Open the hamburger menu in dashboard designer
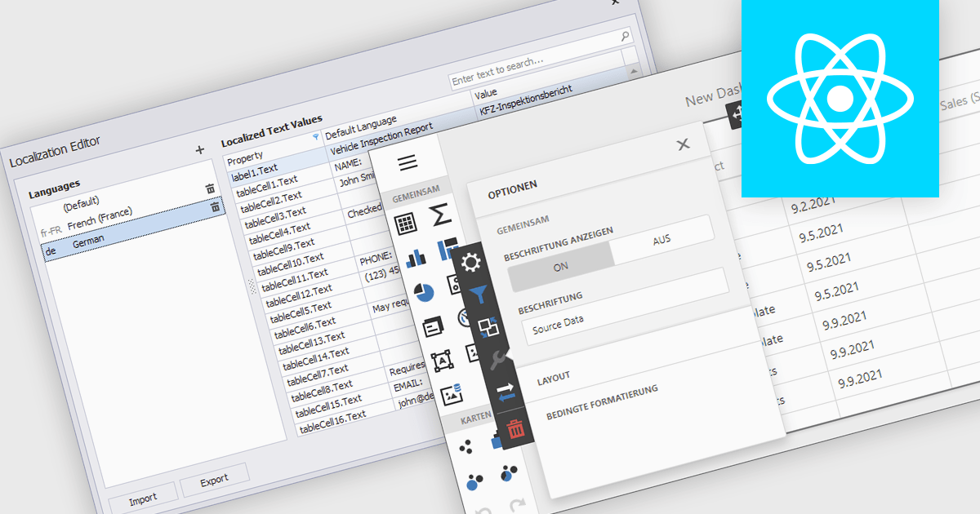Image resolution: width=980 pixels, height=514 pixels. click(408, 163)
